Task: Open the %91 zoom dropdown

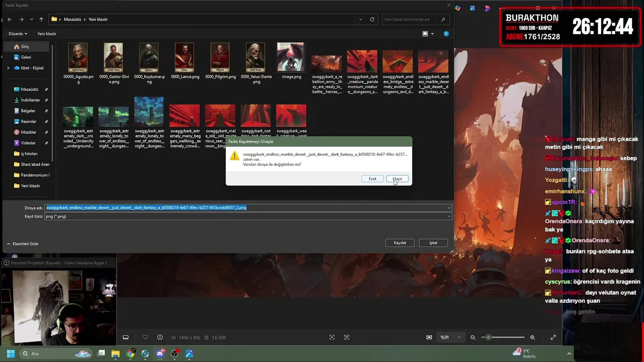Action: (451, 337)
